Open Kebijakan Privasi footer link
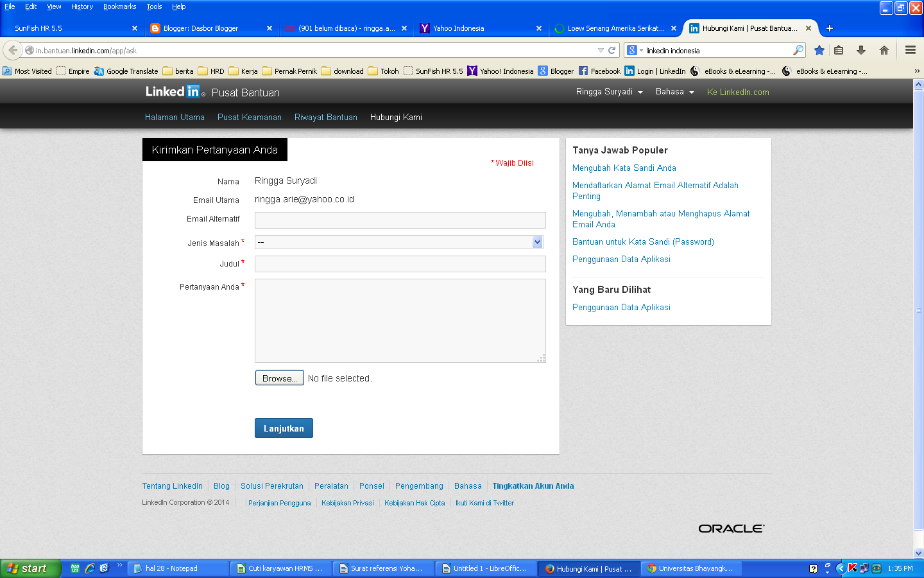 tap(348, 503)
